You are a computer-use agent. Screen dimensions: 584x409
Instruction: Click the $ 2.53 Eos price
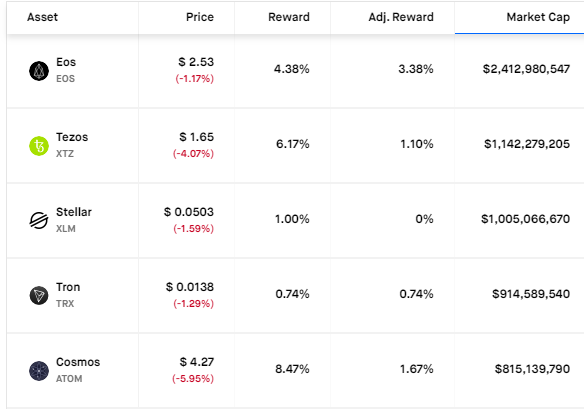tap(196, 62)
